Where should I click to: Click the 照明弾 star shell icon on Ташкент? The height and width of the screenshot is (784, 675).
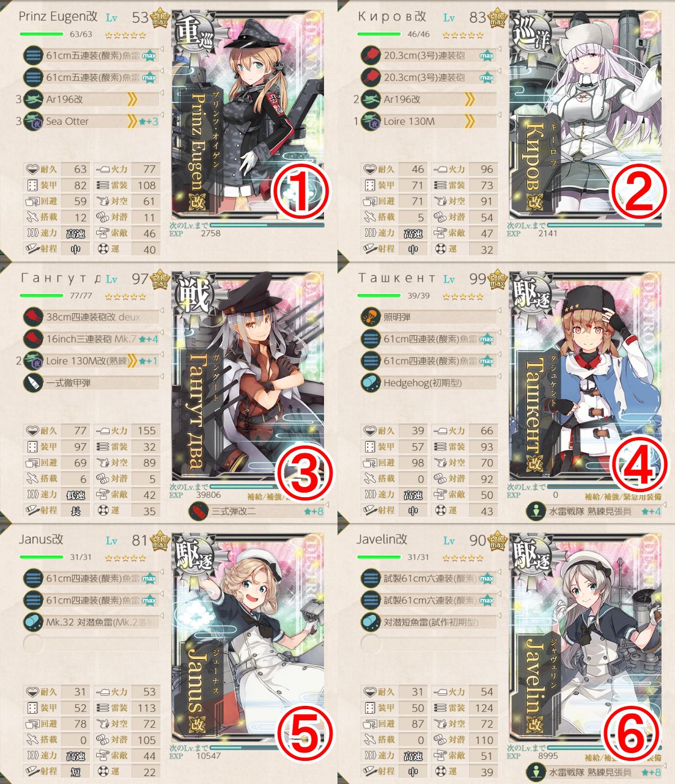pos(371,317)
